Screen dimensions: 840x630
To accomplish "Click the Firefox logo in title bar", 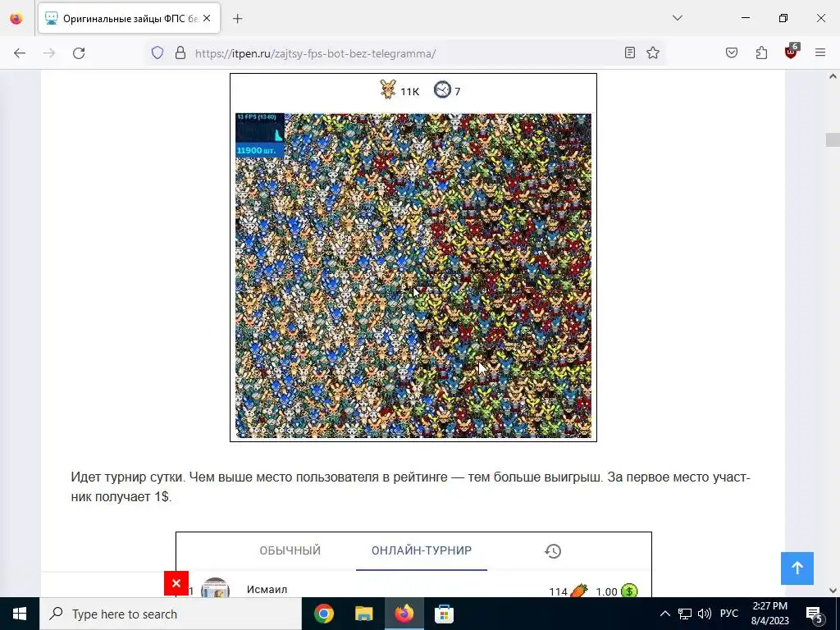I will pos(16,18).
